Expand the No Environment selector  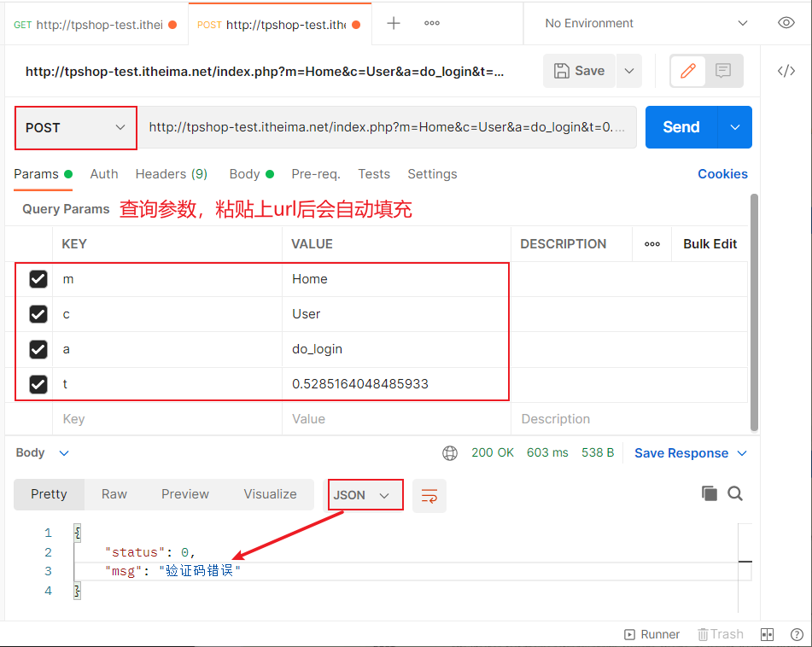646,23
